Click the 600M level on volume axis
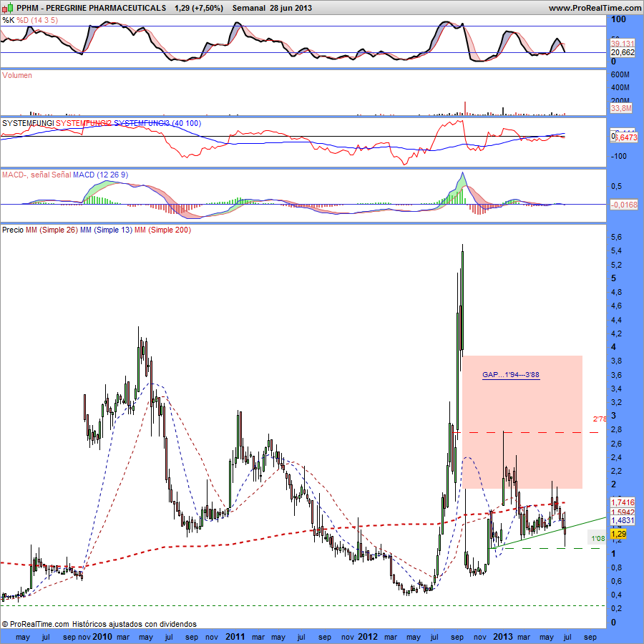644x644 pixels. pos(620,74)
